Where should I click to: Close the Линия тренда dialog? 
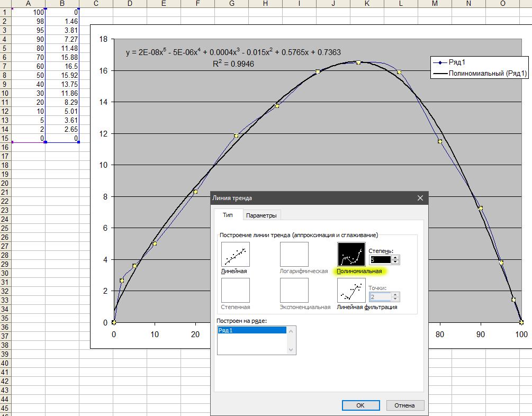(420, 198)
